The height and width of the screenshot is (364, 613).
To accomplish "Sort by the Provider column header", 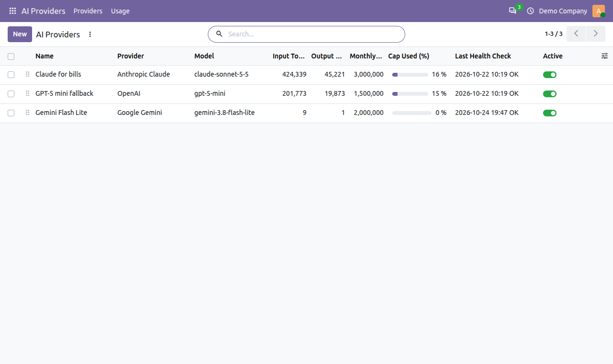I will 131,56.
